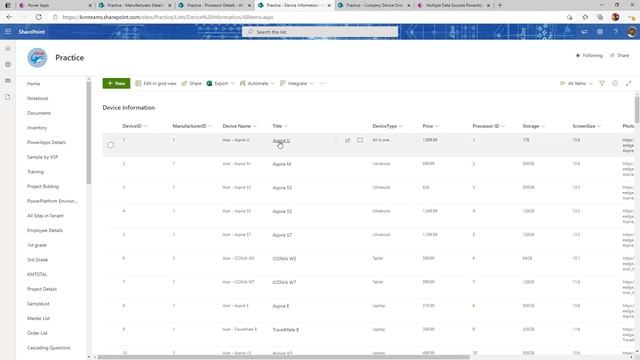Open the SharePoint app launcher waffle
This screenshot has width=640, height=360.
click(8, 31)
